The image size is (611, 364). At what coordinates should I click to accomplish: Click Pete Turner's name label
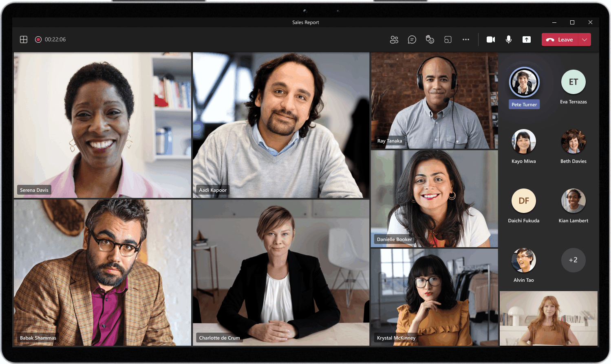(x=524, y=104)
